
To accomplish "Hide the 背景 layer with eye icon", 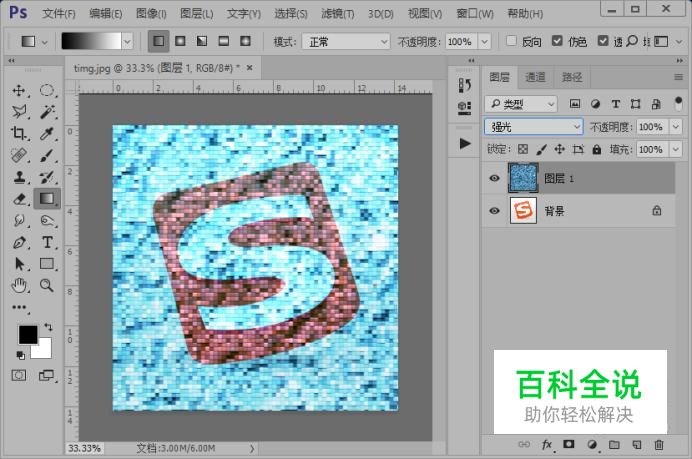I will (x=494, y=211).
